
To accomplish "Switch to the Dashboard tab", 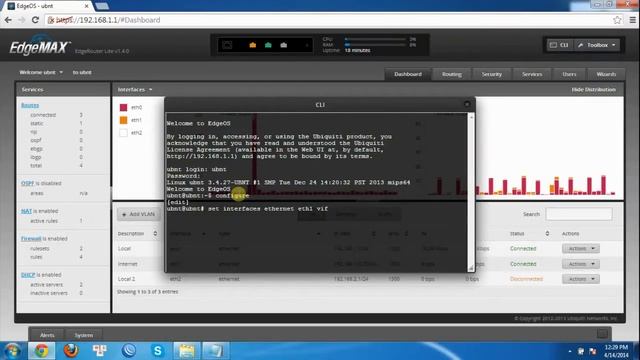I will tap(408, 74).
